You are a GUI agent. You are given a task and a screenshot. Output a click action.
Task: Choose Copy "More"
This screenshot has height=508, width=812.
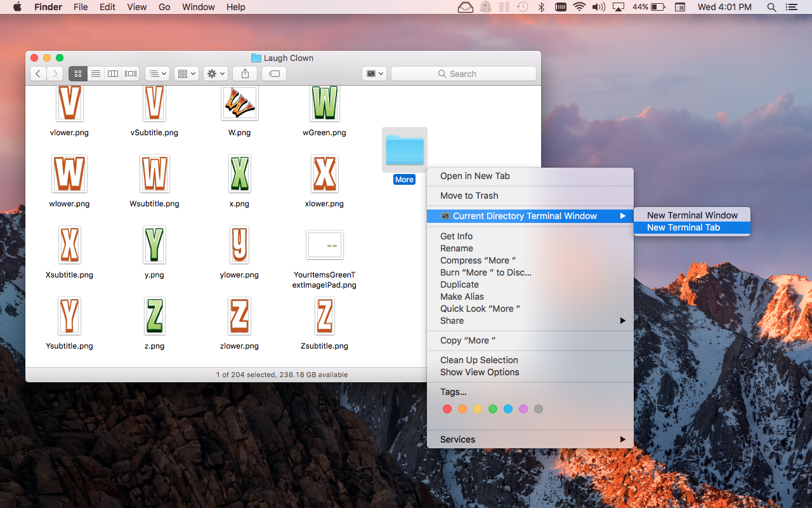click(x=530, y=340)
